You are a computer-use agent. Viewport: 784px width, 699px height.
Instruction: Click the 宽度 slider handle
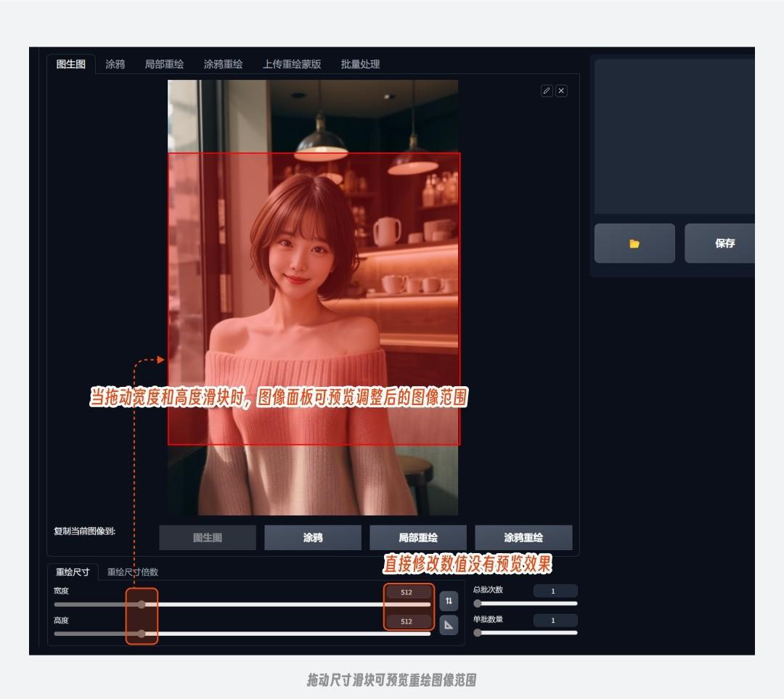(x=142, y=605)
